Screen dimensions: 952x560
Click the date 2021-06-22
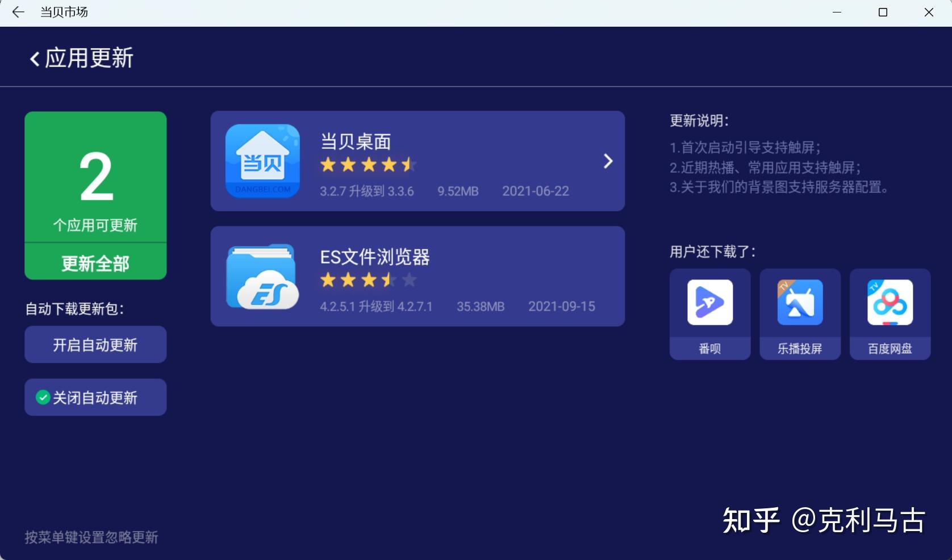click(536, 191)
